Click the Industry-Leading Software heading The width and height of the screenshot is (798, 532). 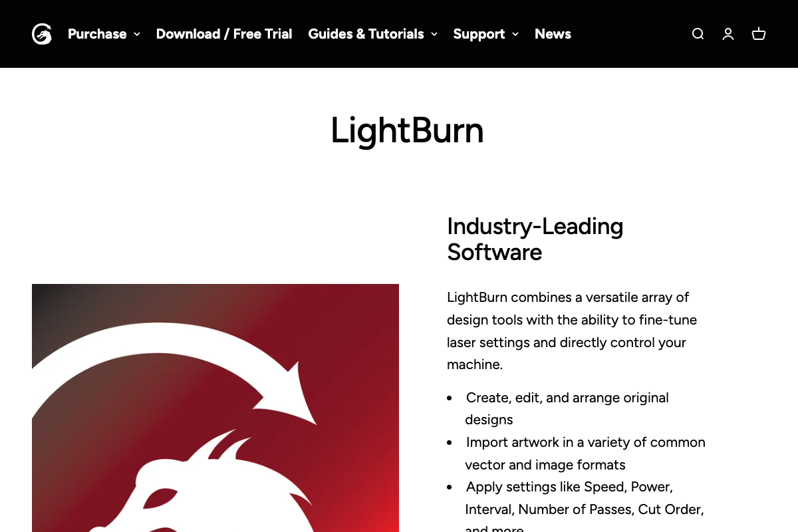[535, 239]
